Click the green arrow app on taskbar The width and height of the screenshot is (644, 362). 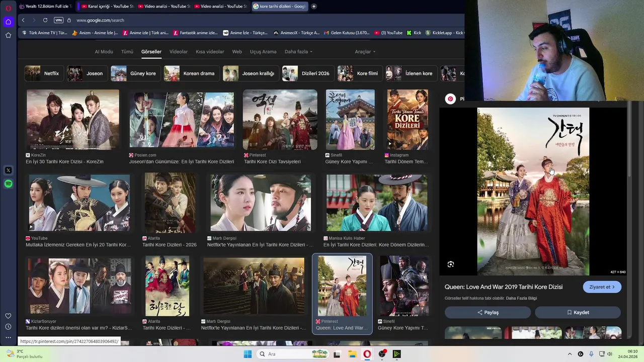pos(397,354)
